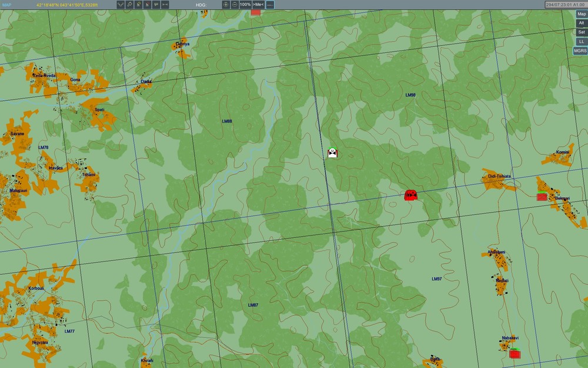Select the red-marker remove icon in toolbar
This screenshot has width=588, height=368.
tap(147, 5)
